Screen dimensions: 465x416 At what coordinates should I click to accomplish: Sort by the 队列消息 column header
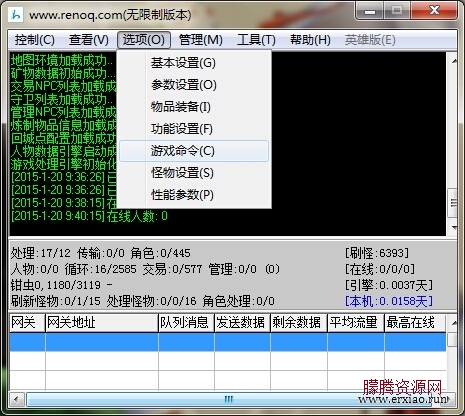[x=186, y=323]
